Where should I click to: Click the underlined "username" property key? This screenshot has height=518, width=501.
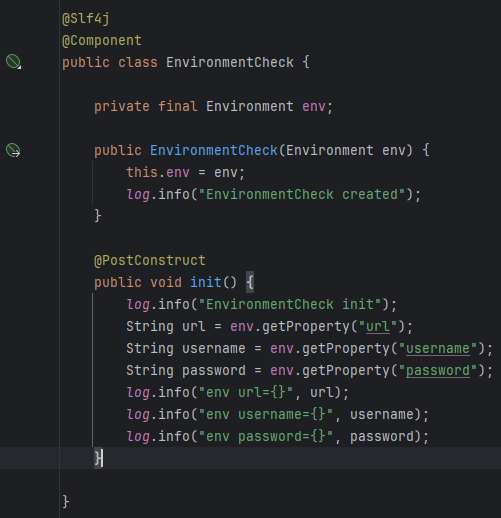438,349
